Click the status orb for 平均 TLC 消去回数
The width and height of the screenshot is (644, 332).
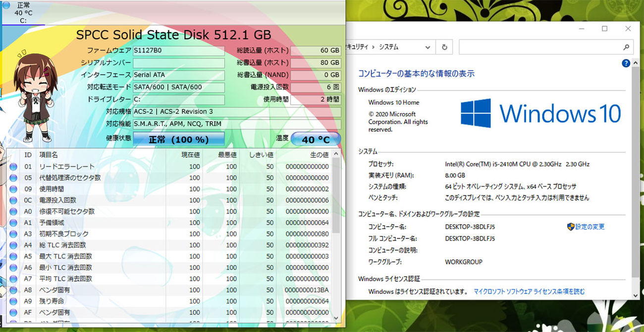(x=13, y=279)
